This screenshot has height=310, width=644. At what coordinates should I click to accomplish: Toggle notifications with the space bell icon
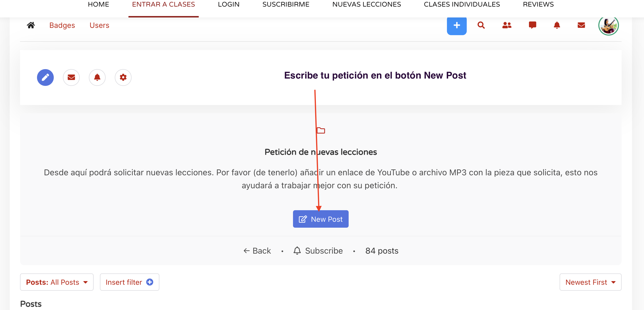(97, 78)
